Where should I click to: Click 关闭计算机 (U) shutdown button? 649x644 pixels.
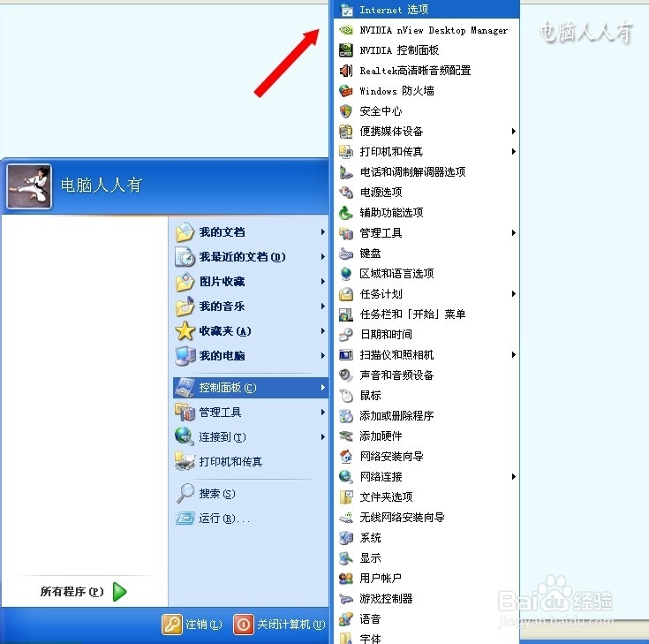279,624
